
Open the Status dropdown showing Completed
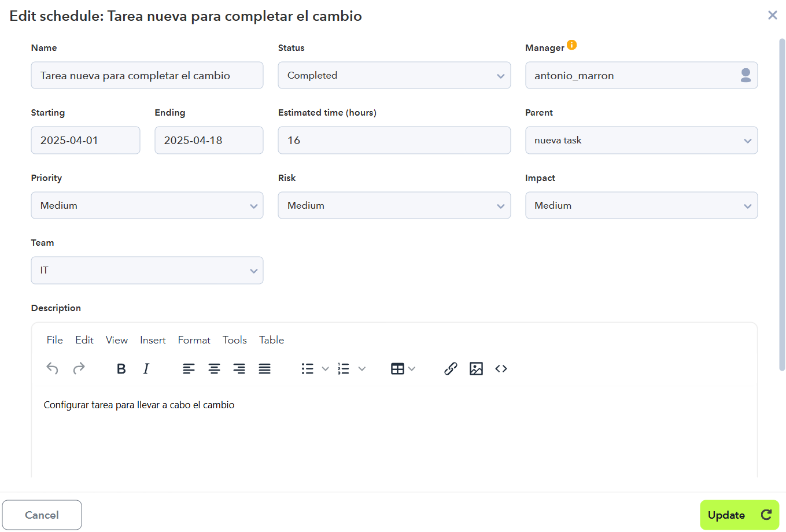(x=394, y=76)
